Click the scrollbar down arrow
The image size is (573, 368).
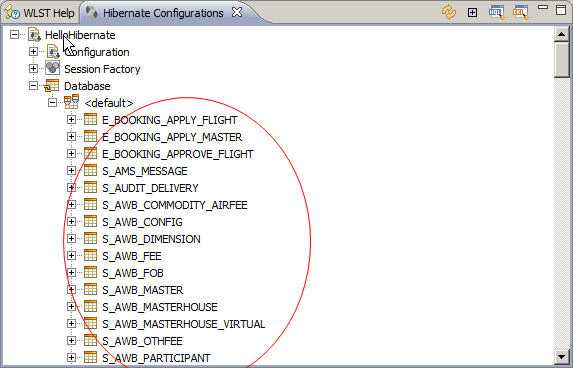[561, 356]
